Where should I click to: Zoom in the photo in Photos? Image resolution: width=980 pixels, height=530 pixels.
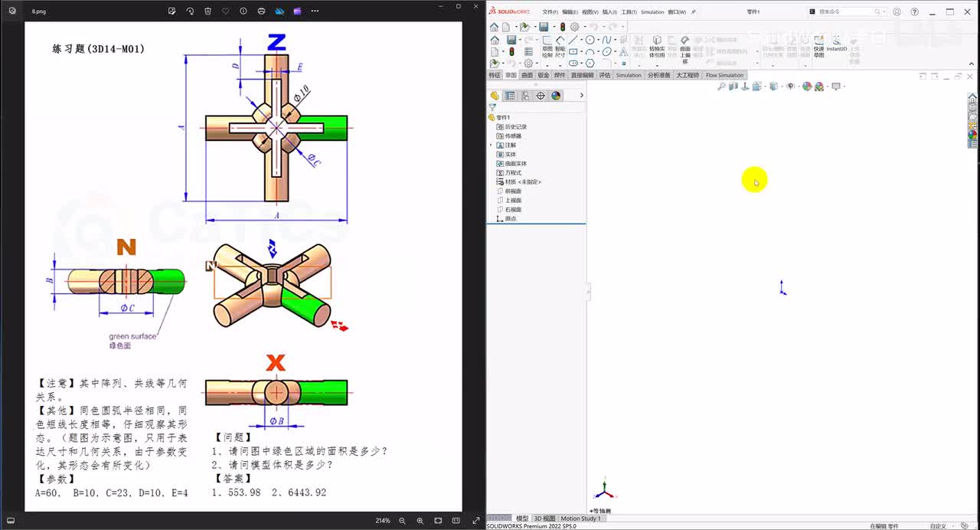pos(420,521)
